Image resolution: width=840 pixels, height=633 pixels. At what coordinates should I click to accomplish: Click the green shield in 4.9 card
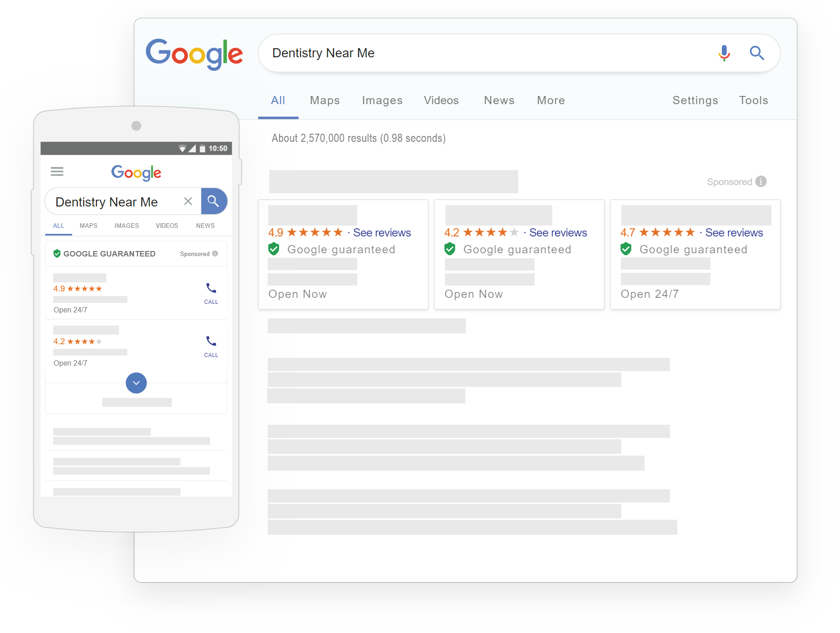pos(274,249)
